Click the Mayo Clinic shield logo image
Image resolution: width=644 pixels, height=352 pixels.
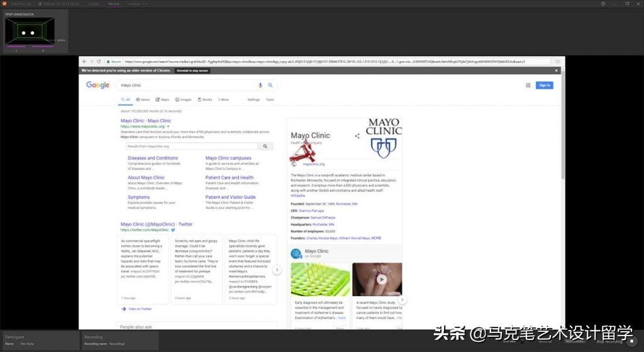pos(384,138)
